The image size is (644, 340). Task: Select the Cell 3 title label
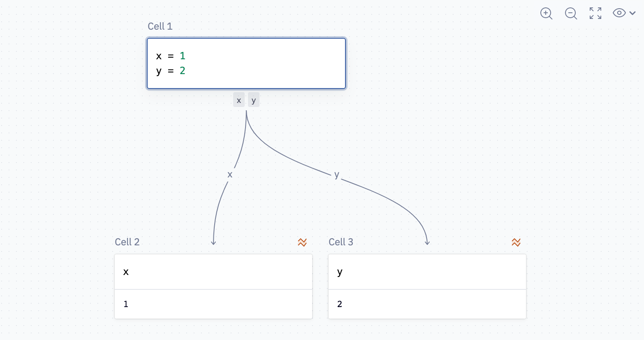341,242
